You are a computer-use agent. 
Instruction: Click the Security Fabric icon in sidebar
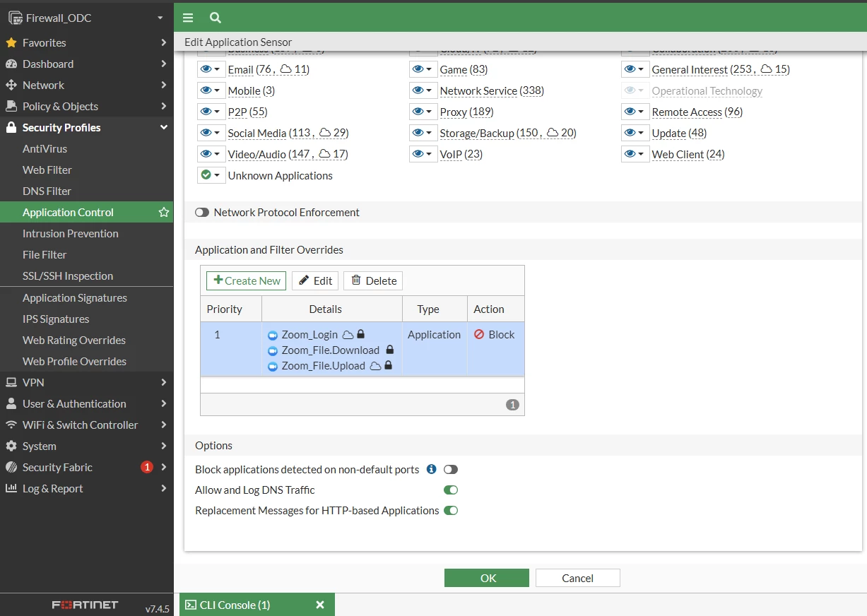[11, 467]
